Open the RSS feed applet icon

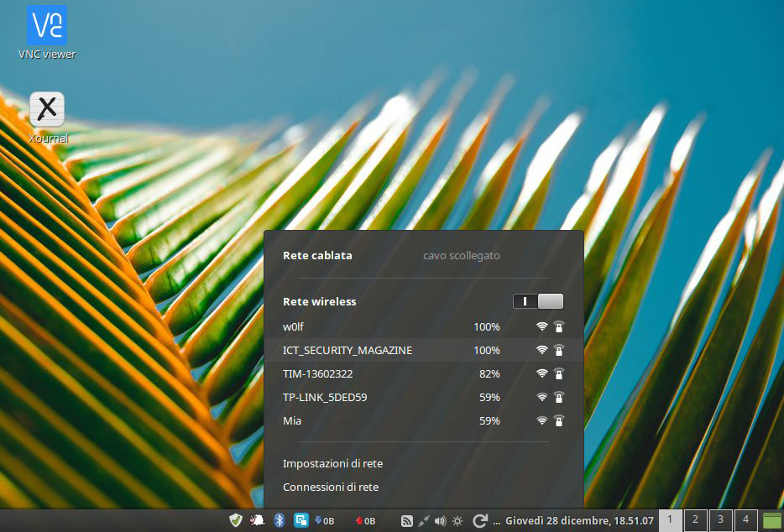(407, 521)
